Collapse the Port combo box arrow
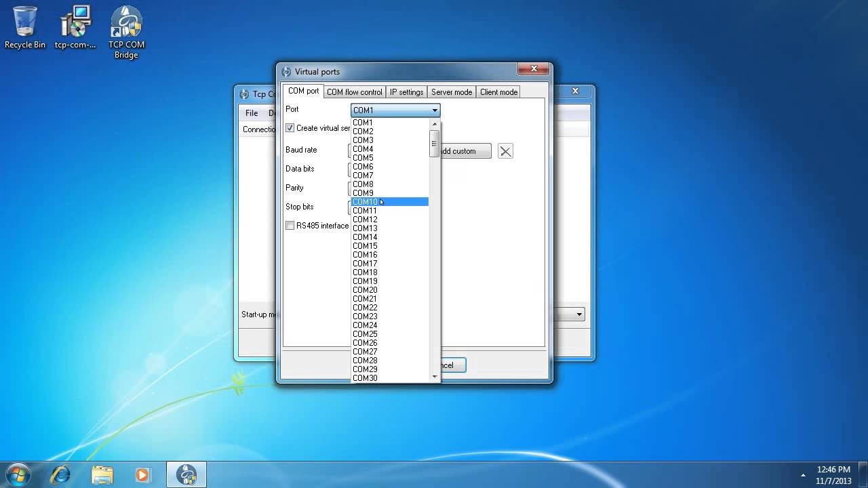This screenshot has height=488, width=868. (x=435, y=110)
